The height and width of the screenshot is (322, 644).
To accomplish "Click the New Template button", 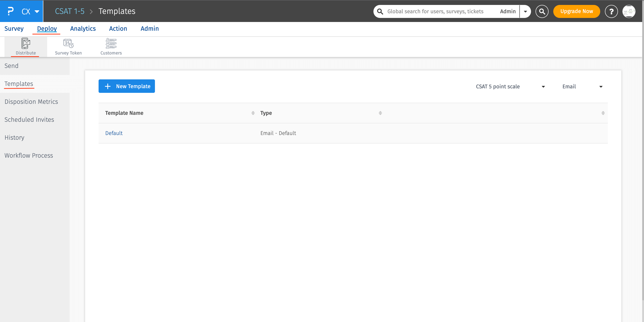I will (126, 86).
